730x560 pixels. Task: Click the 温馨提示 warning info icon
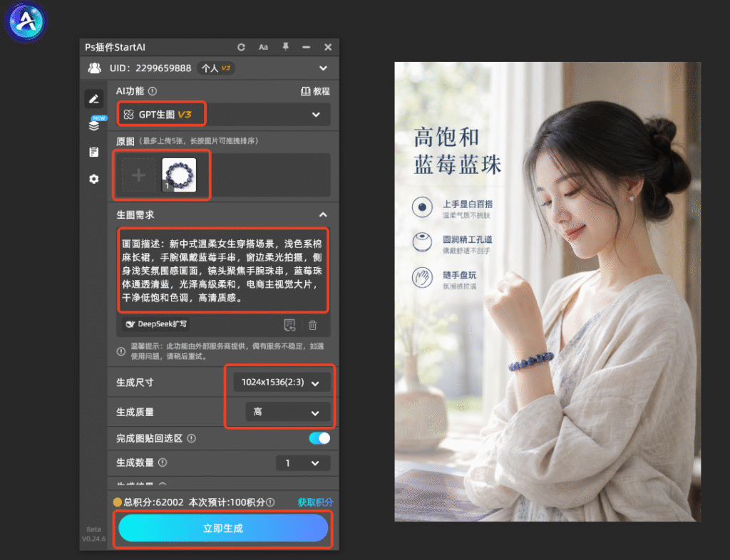[121, 351]
